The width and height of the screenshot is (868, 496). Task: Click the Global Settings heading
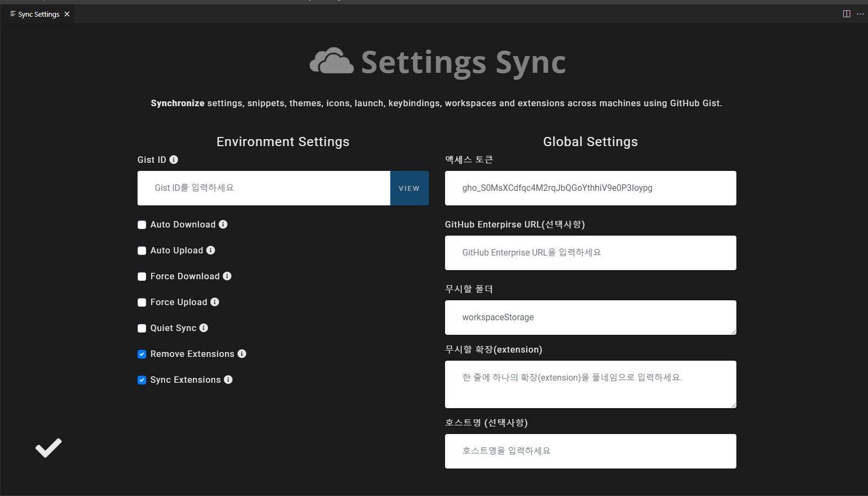tap(591, 142)
